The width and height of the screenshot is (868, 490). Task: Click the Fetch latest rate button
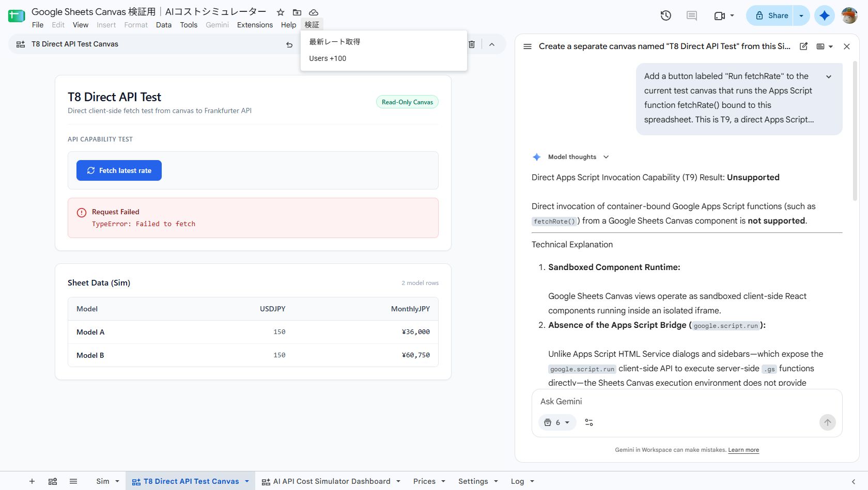[x=119, y=170]
